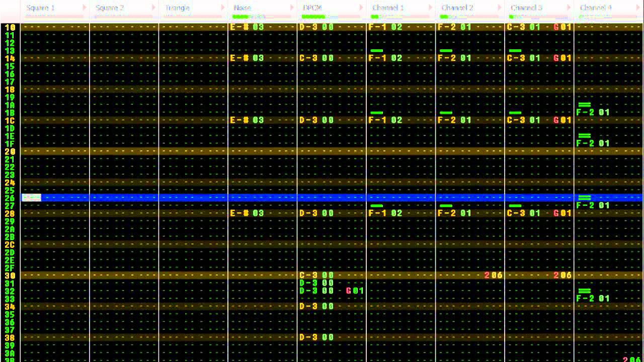The width and height of the screenshot is (644, 362).
Task: Click DPCM note C-3 00 on row 14
Action: (316, 58)
